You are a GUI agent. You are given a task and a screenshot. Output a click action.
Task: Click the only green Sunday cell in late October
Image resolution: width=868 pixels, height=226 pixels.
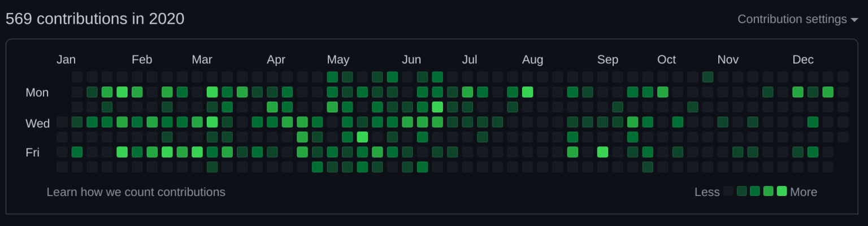pyautogui.click(x=708, y=77)
